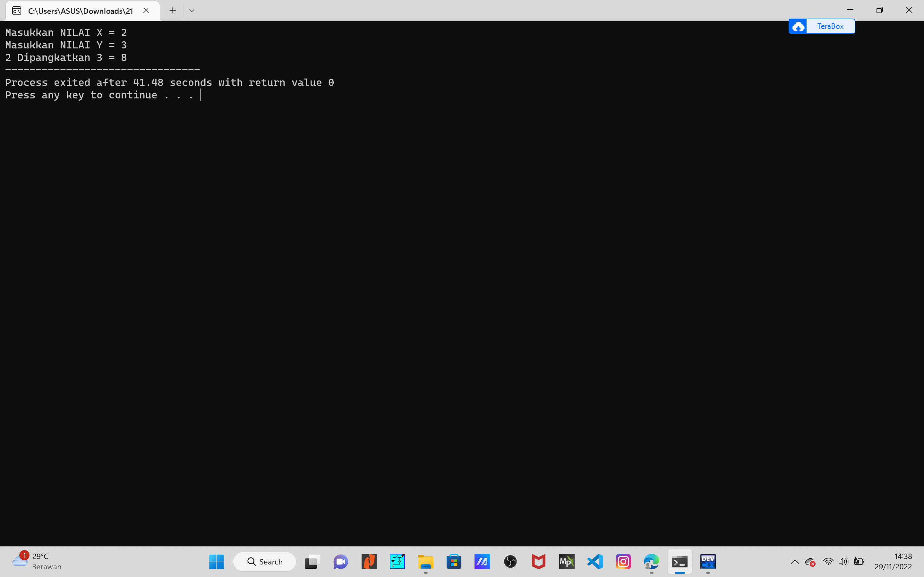Viewport: 924px width, 577px height.
Task: Open the terminal tab list dropdown
Action: (192, 10)
